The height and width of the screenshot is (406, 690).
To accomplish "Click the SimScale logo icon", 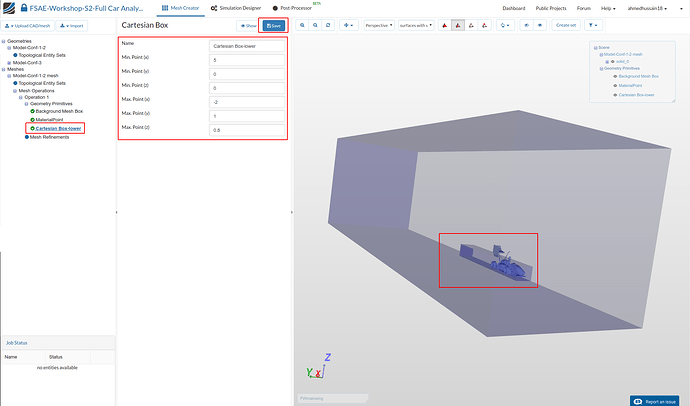I will click(8, 8).
